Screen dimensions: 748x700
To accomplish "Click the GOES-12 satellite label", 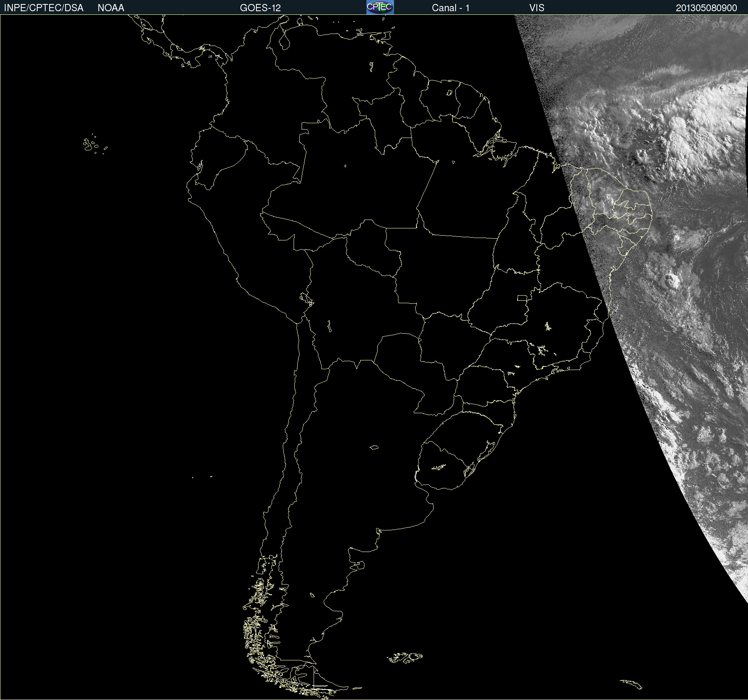I will (260, 8).
